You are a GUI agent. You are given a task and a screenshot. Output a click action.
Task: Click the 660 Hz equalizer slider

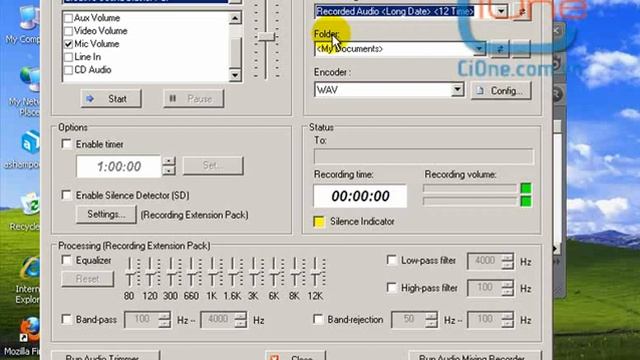point(191,272)
